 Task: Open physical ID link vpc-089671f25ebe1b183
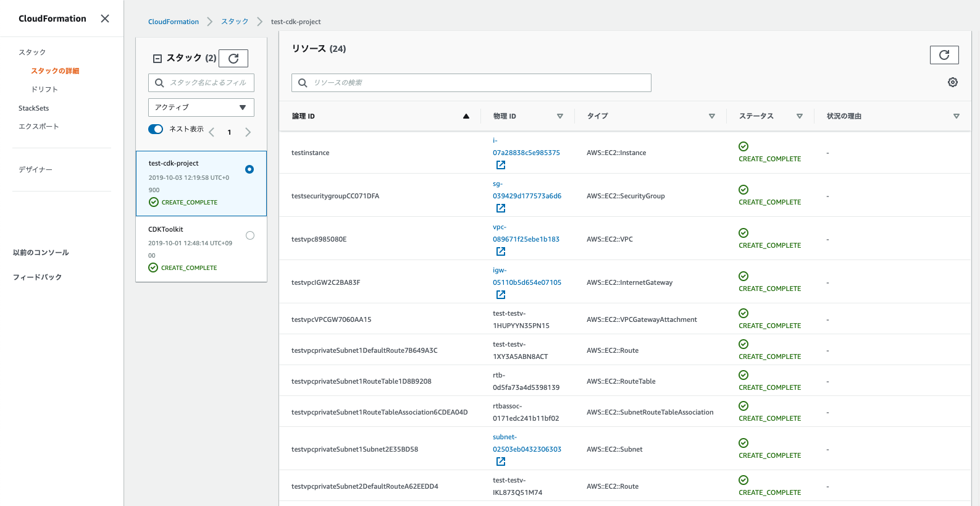tap(526, 233)
